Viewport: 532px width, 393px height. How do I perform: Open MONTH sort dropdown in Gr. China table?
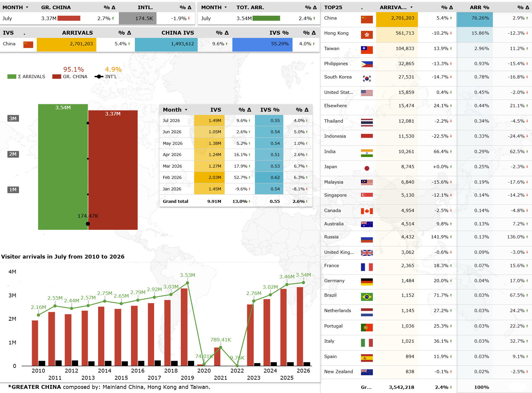[x=27, y=7]
